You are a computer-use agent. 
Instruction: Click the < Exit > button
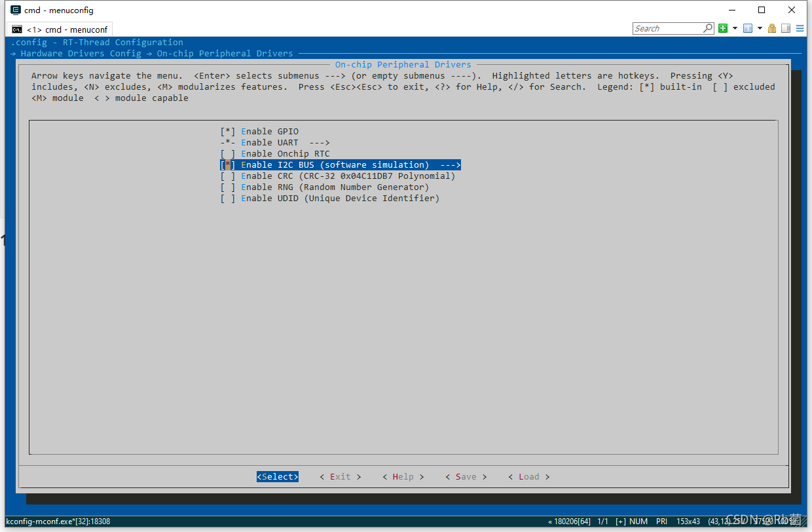[341, 476]
